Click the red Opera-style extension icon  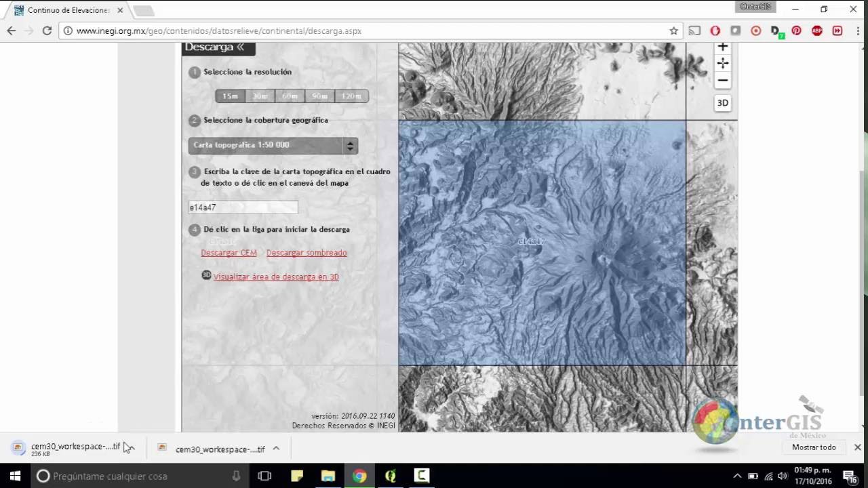click(715, 30)
